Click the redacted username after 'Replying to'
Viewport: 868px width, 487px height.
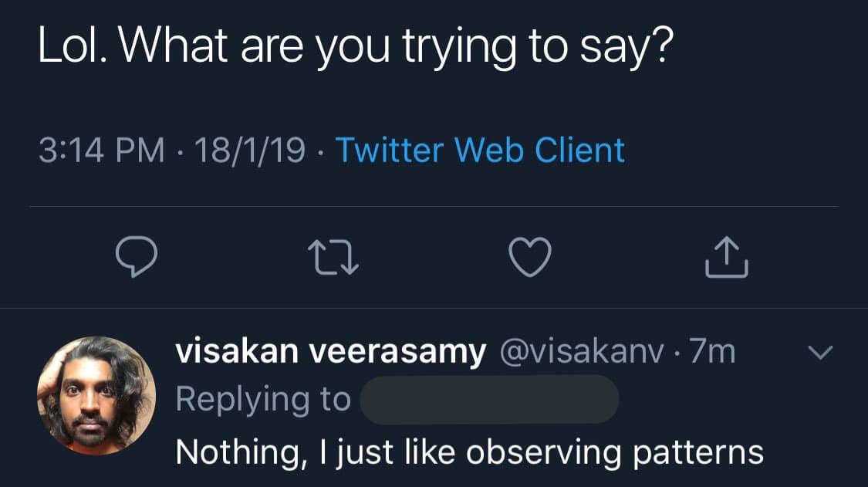pyautogui.click(x=489, y=399)
